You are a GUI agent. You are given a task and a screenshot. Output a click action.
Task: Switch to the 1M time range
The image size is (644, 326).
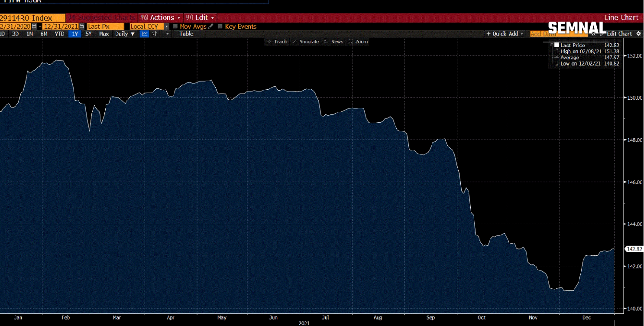tap(29, 34)
